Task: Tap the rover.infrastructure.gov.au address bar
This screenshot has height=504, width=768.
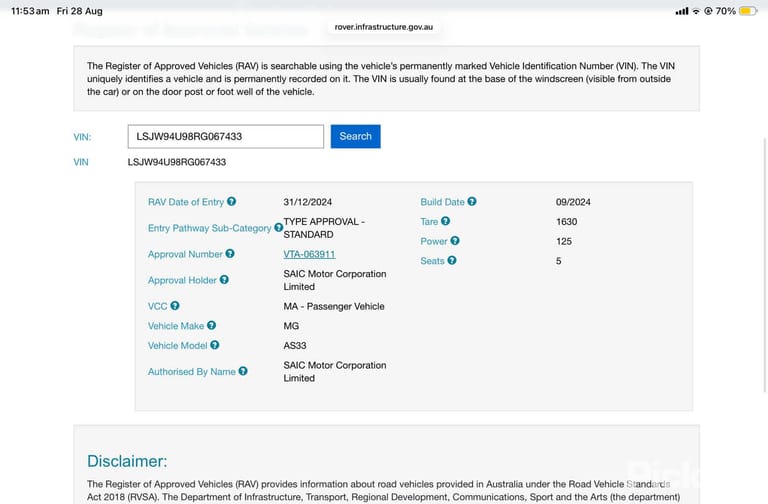Action: [384, 27]
